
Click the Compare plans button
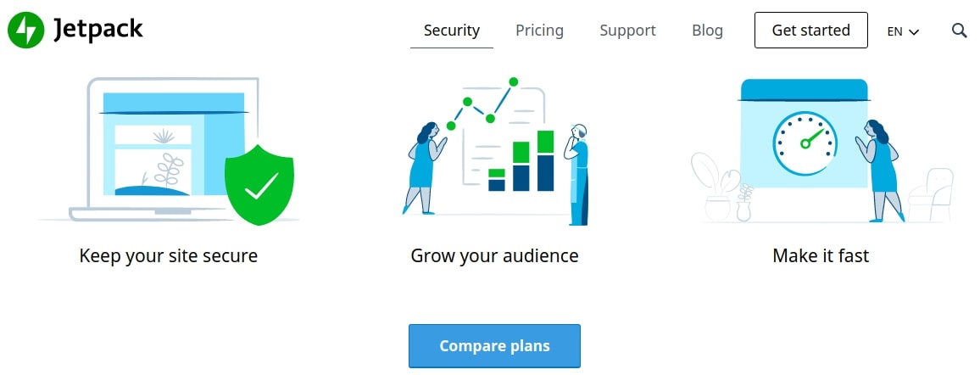coord(494,346)
